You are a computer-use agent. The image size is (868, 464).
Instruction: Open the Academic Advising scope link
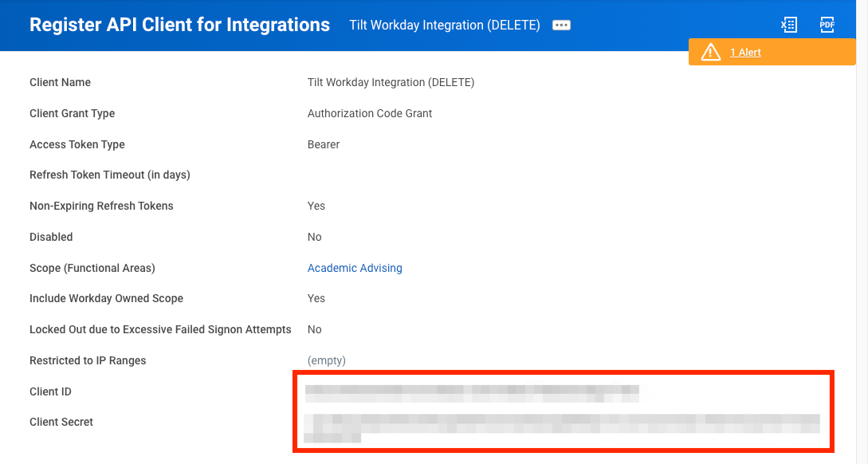coord(355,268)
